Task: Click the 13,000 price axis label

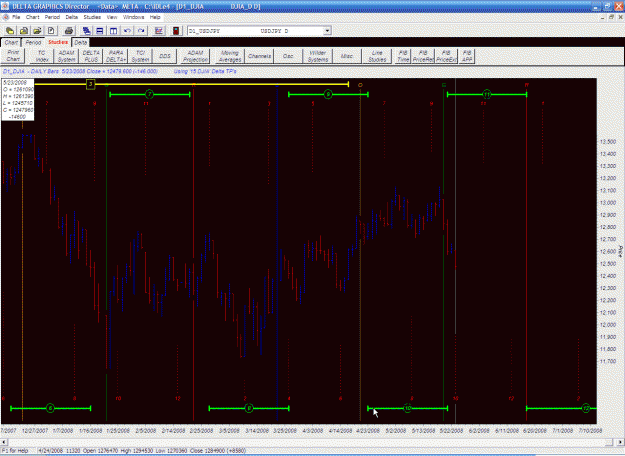Action: point(608,202)
